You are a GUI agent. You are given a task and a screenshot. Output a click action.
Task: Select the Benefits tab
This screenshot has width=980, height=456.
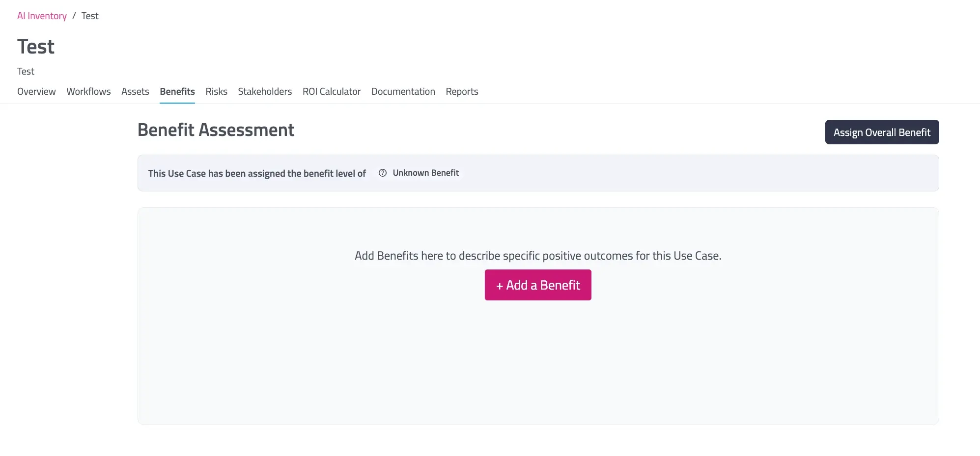click(x=177, y=91)
